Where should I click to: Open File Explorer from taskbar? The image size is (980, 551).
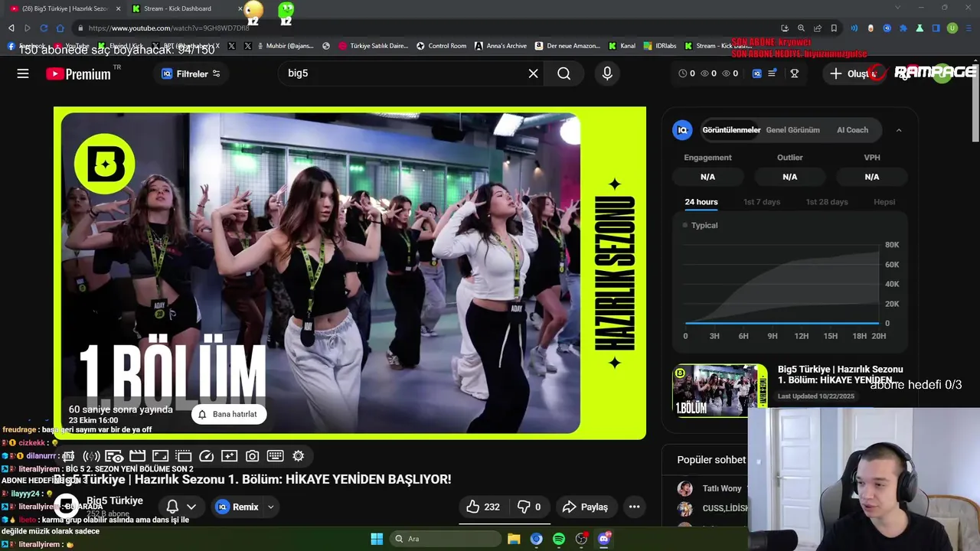514,539
